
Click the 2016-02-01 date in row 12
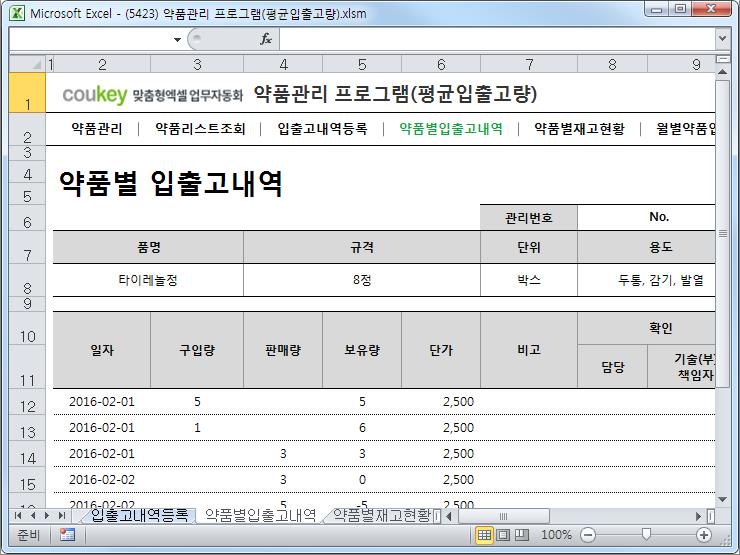(102, 402)
